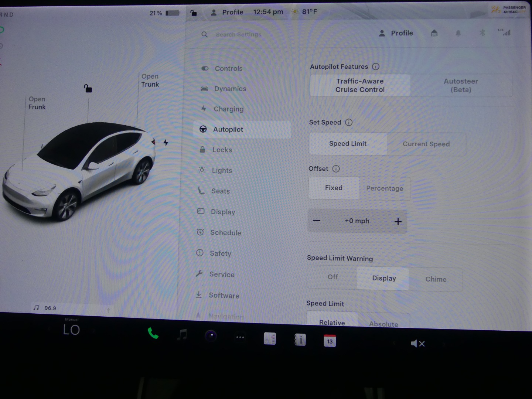532x399 pixels.
Task: Tap the +0 mph offset value
Action: click(357, 221)
